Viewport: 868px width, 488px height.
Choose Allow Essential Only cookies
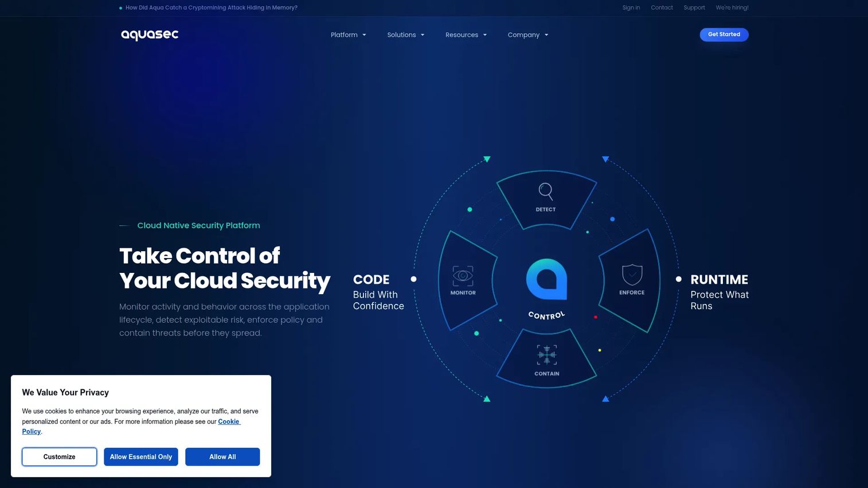pos(141,457)
